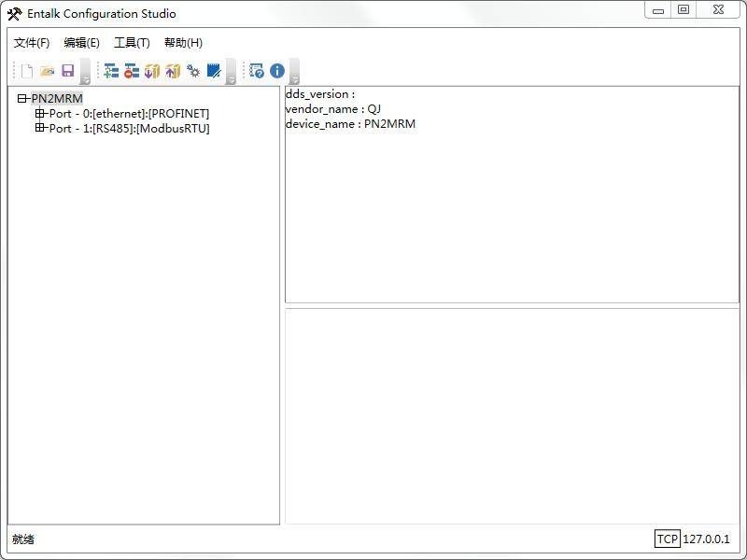
Task: Click the device_name : PN2MRM line
Action: [x=350, y=124]
